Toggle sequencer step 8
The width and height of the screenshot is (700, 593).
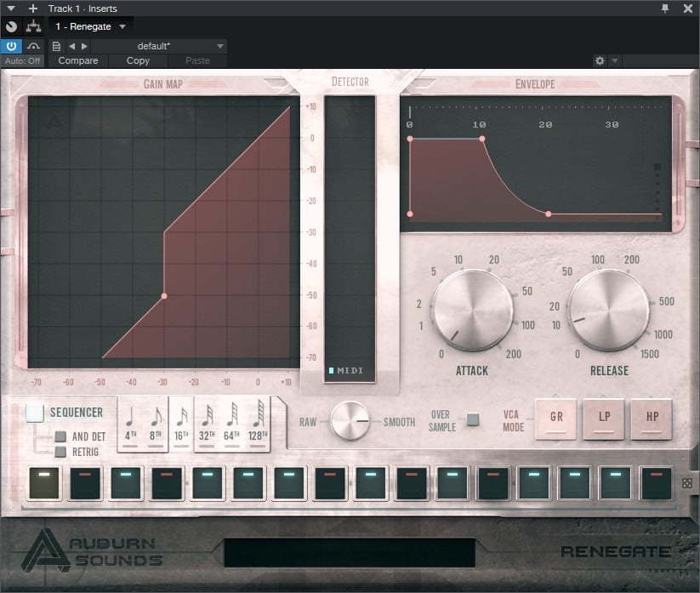click(330, 482)
